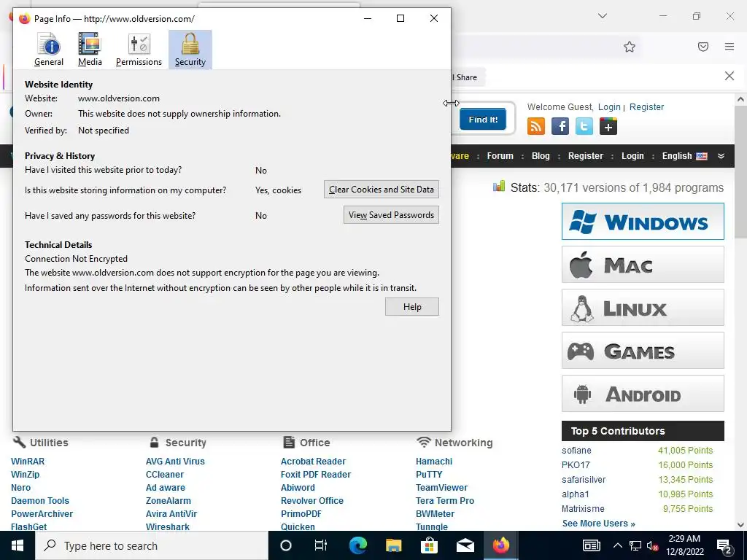Open the Windows Start menu

coord(18,545)
